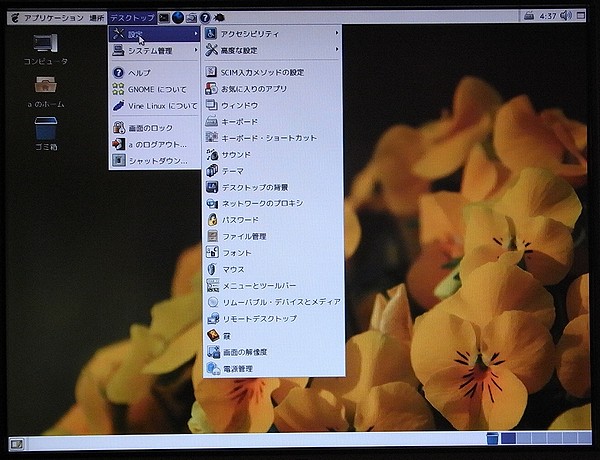Screen dimensions: 600x460
Task: Click the trash applet in bottom panel
Action: click(x=492, y=438)
